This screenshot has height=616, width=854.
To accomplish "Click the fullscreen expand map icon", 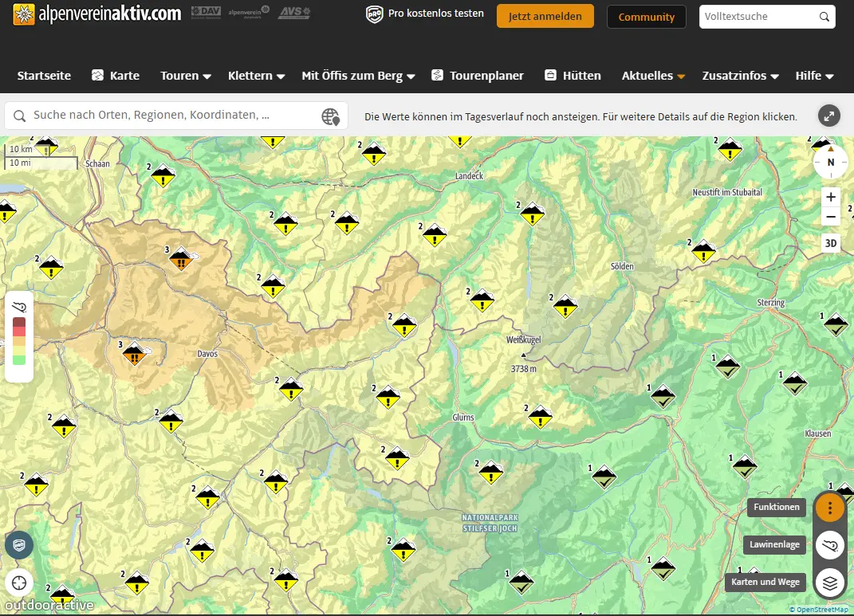I will click(829, 116).
